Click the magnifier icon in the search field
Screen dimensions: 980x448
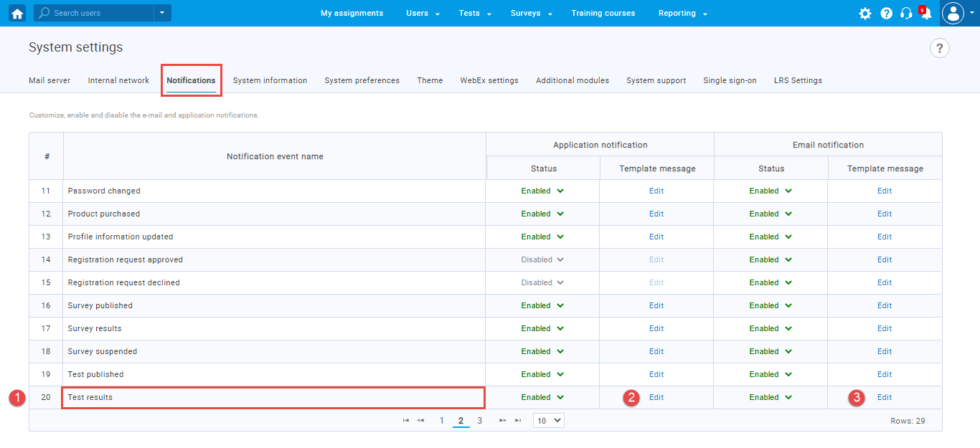point(43,12)
